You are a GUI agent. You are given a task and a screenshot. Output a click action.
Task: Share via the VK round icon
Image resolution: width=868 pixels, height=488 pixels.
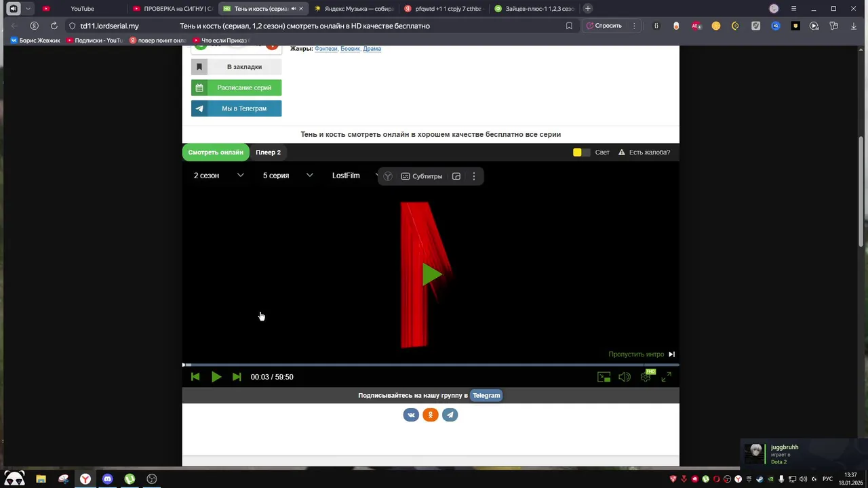tap(411, 415)
